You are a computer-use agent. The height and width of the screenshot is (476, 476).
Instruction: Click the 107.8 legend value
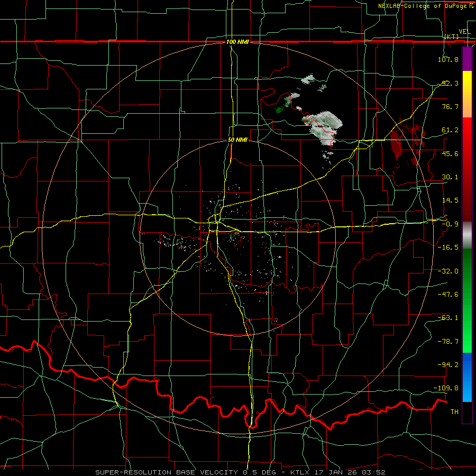click(x=448, y=59)
